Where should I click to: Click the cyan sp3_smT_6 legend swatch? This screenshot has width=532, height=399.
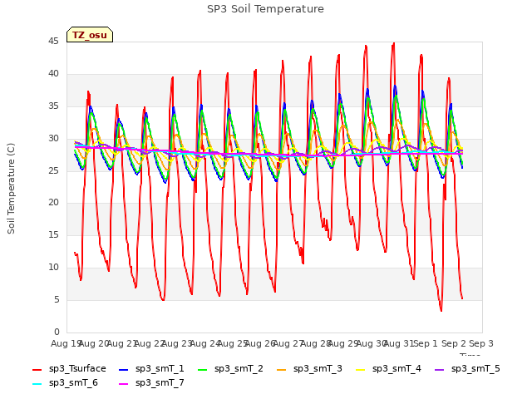tap(37, 384)
